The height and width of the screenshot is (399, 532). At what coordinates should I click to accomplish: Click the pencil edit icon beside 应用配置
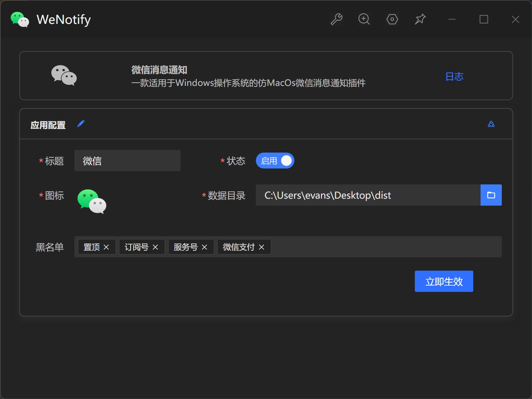(81, 124)
